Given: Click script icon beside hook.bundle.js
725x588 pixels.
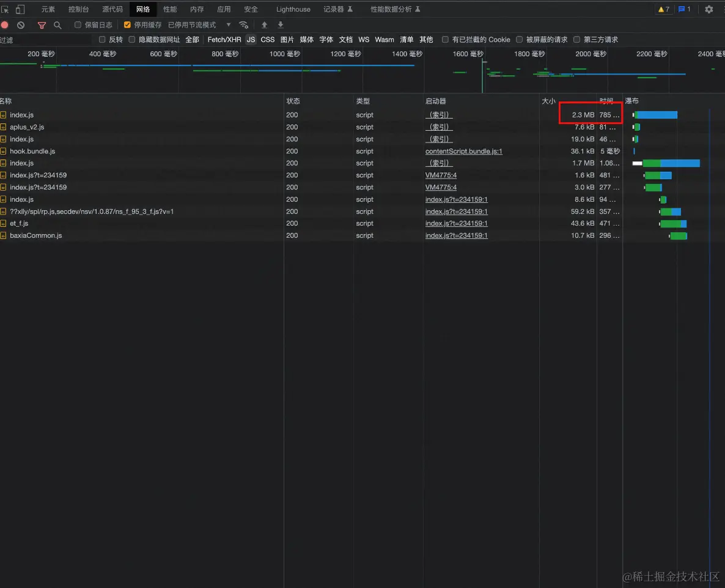Looking at the screenshot, I should pos(3,151).
